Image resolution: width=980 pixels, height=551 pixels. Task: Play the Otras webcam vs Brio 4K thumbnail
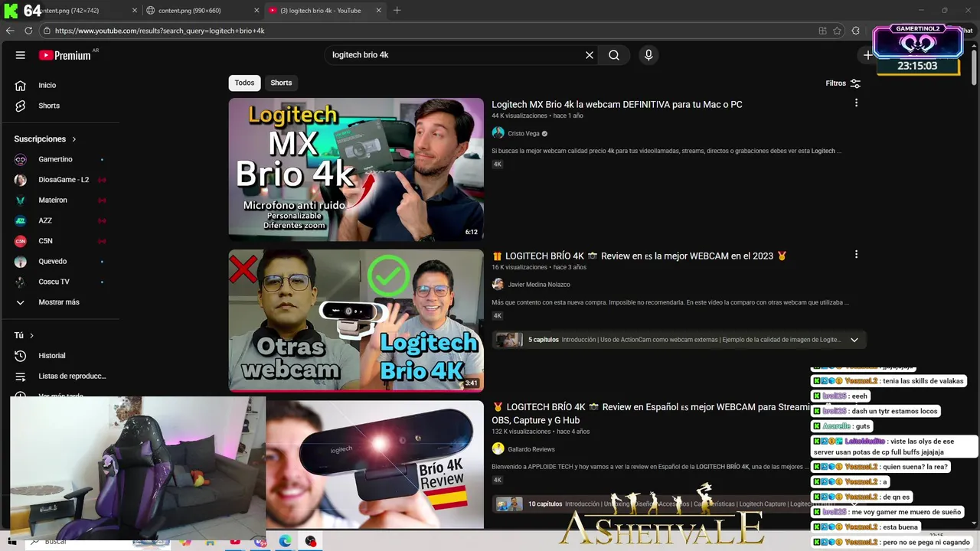pos(356,320)
